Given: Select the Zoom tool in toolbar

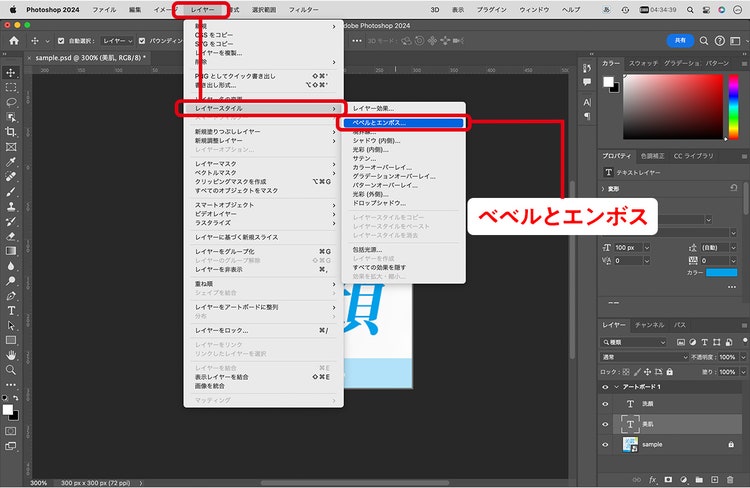Looking at the screenshot, I should click(x=11, y=370).
